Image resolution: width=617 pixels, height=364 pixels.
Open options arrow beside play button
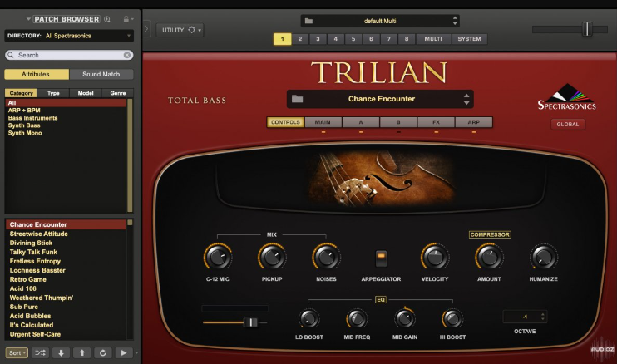(x=136, y=352)
